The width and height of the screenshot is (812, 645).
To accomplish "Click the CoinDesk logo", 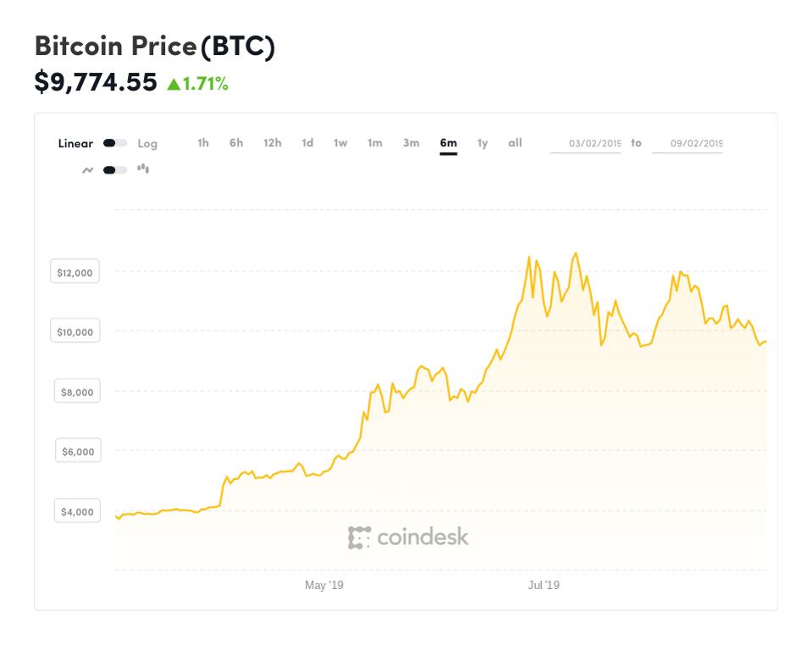I will coord(410,536).
